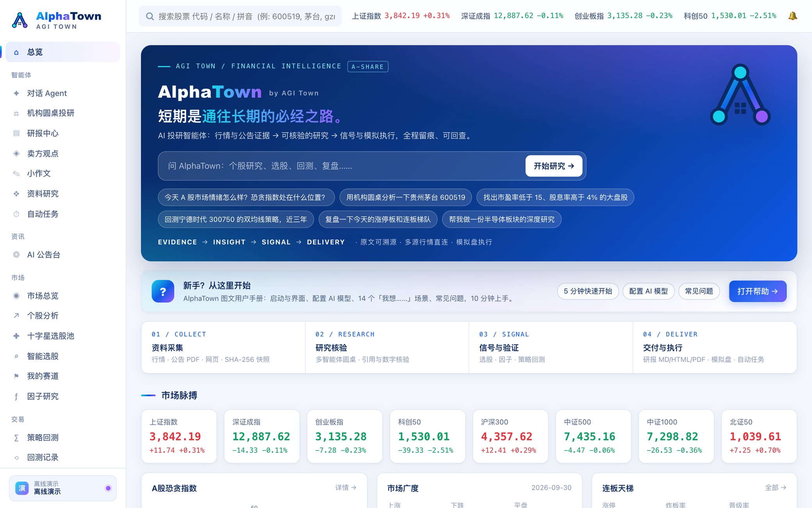This screenshot has width=812, height=508.
Task: Click the 市场总览 radio-style icon
Action: click(x=16, y=296)
